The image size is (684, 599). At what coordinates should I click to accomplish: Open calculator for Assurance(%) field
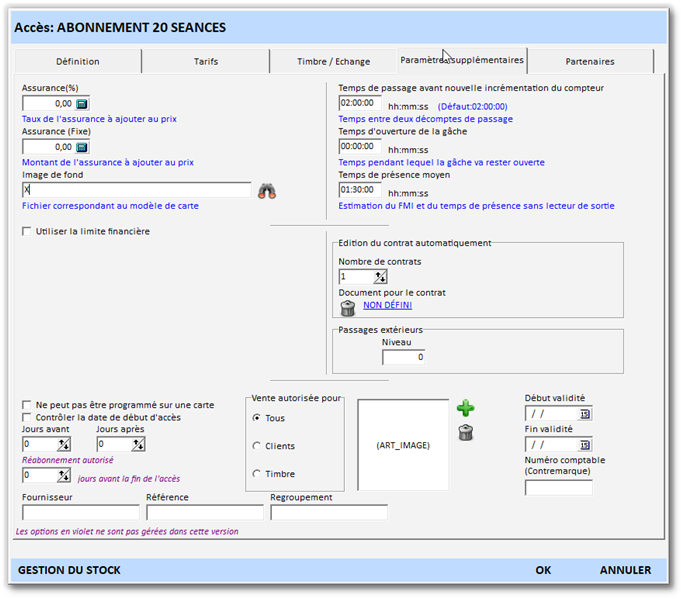(x=82, y=104)
